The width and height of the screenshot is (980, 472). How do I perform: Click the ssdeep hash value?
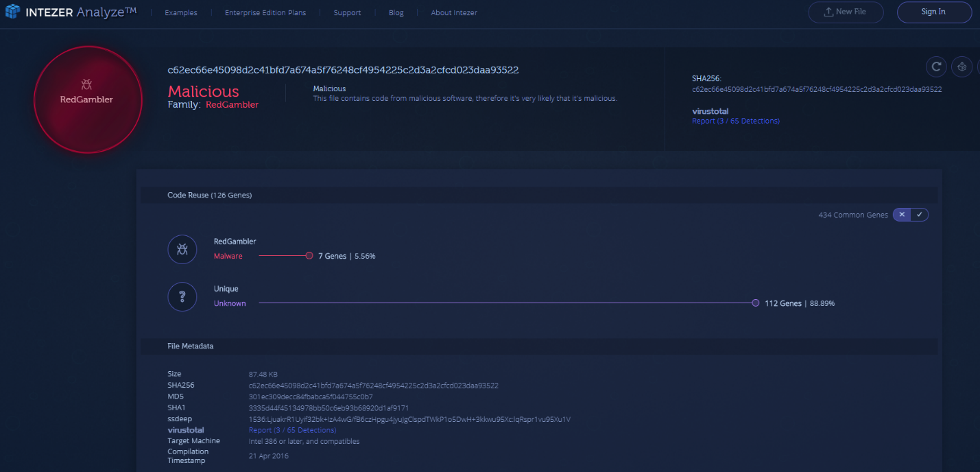coord(409,419)
